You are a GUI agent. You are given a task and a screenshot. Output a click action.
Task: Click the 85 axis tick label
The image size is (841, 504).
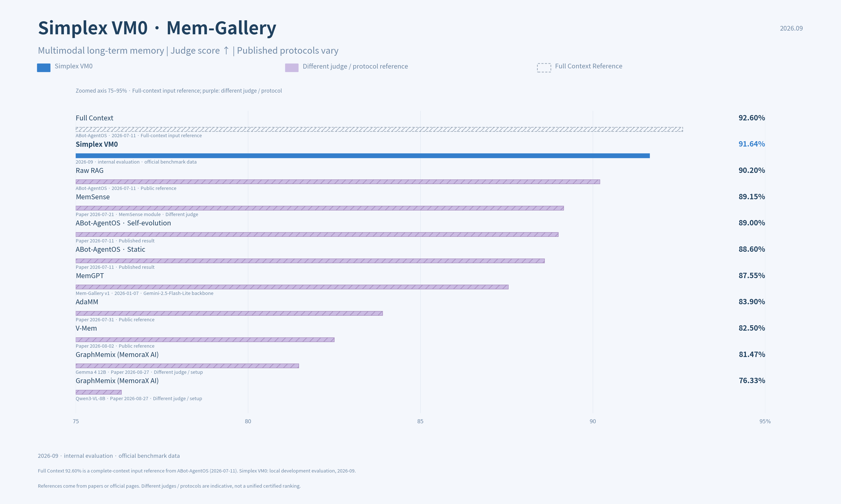[x=420, y=421]
